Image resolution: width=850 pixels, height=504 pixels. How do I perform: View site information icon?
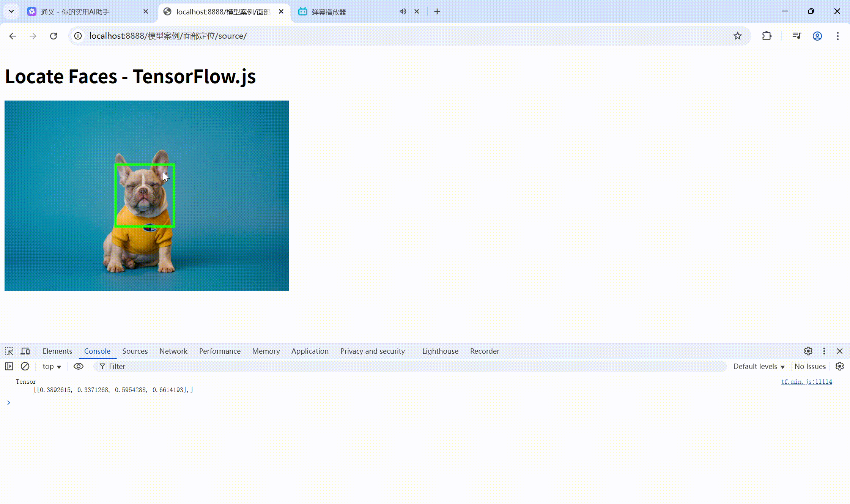pyautogui.click(x=78, y=36)
